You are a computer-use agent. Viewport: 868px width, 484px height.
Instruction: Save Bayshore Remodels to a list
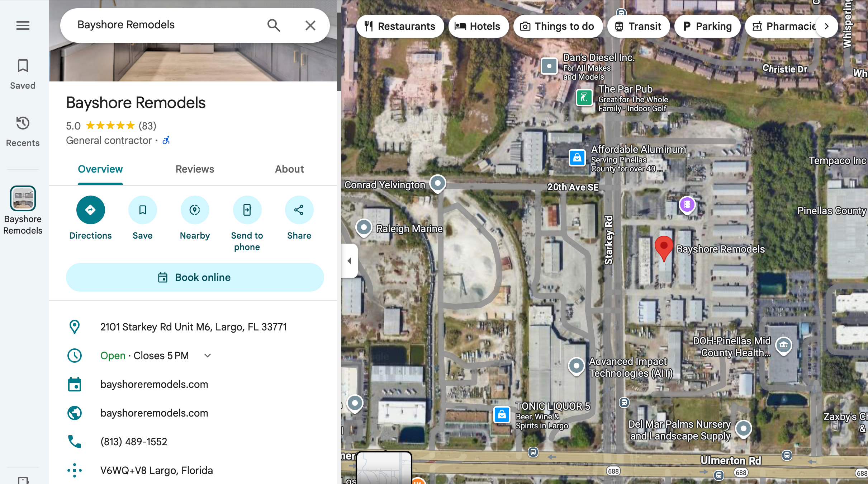pyautogui.click(x=142, y=210)
